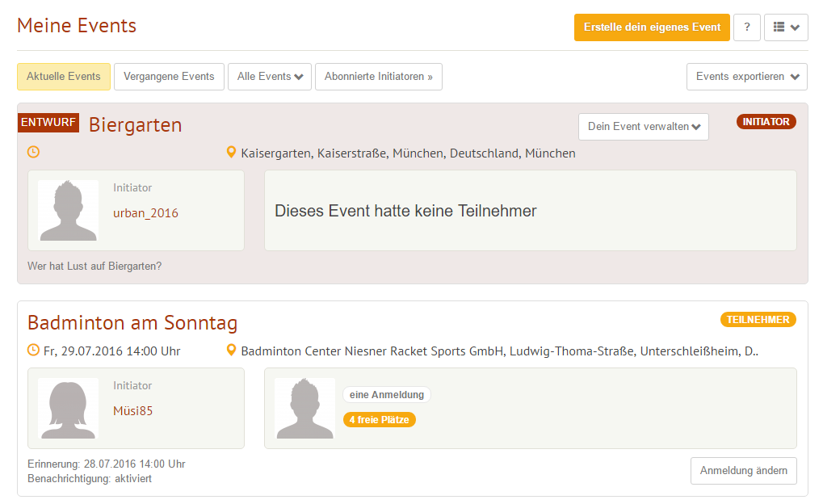Open Badminton am Sonntag event link
Screen dimensions: 823x504
[132, 323]
